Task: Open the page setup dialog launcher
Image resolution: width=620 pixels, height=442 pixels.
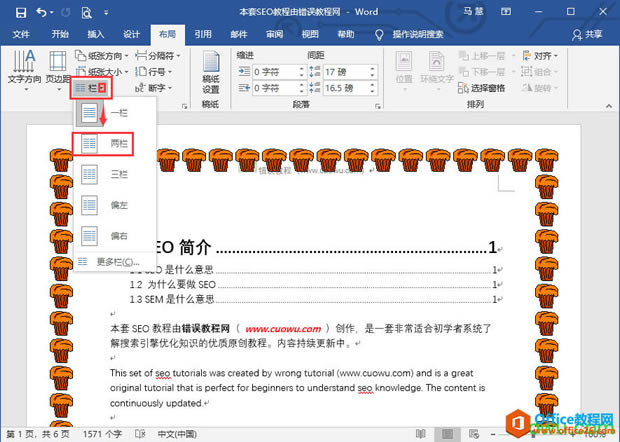Action: coord(184,106)
